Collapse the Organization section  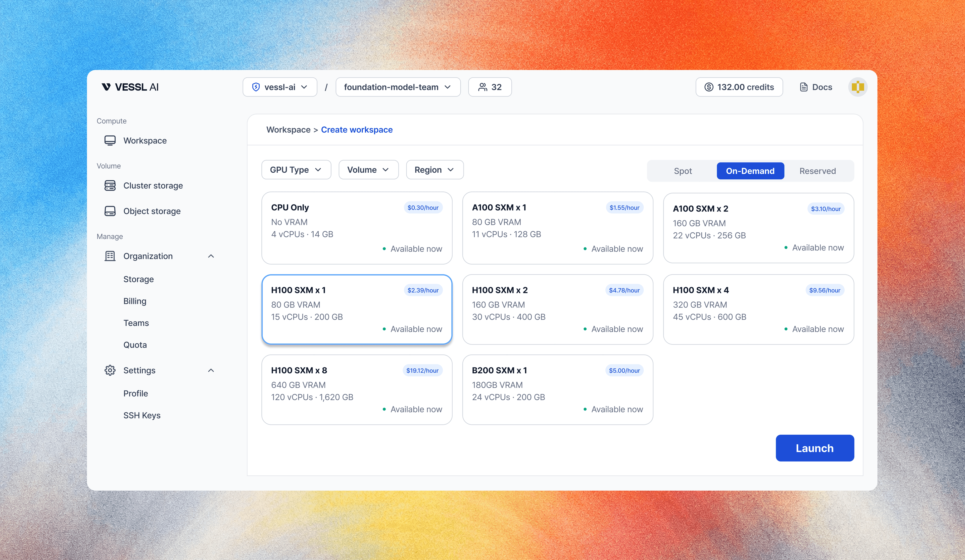pos(211,256)
